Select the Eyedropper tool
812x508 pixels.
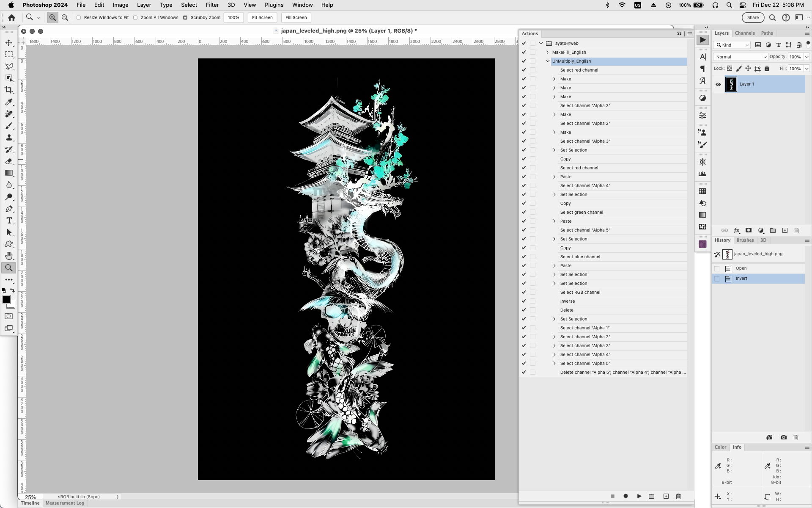pos(9,102)
